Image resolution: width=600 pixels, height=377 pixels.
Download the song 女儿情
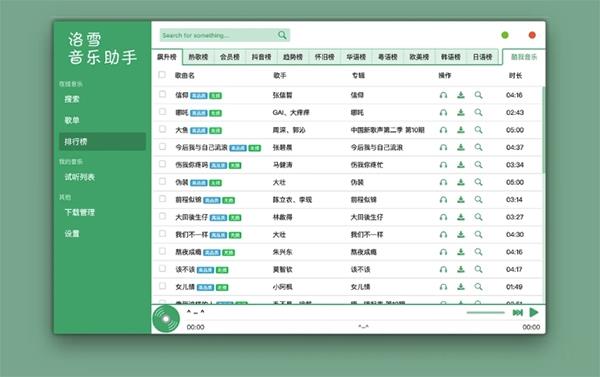pos(461,287)
